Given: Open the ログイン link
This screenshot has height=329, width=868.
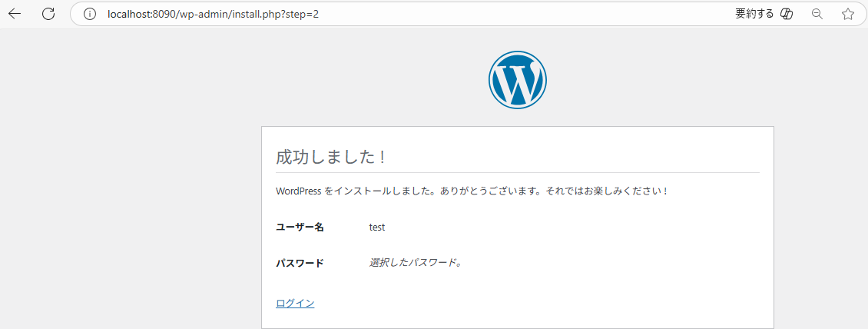Looking at the screenshot, I should click(295, 303).
